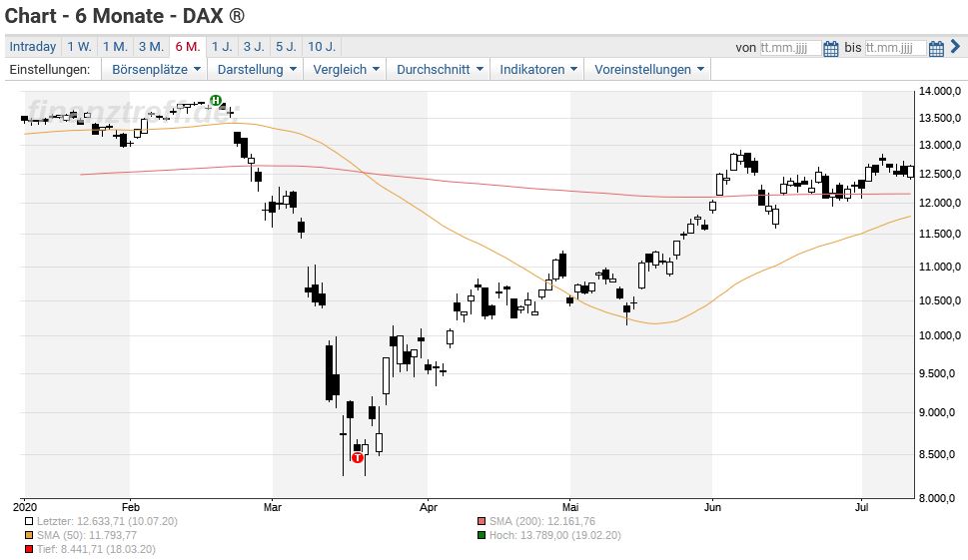
Task: Select the 5 J. timeframe tab
Action: (286, 47)
